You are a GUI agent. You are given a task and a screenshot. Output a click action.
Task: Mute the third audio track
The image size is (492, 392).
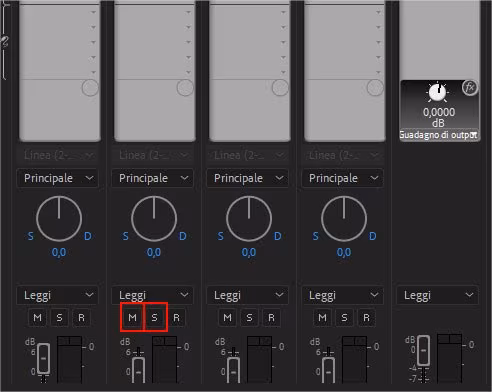pos(227,317)
